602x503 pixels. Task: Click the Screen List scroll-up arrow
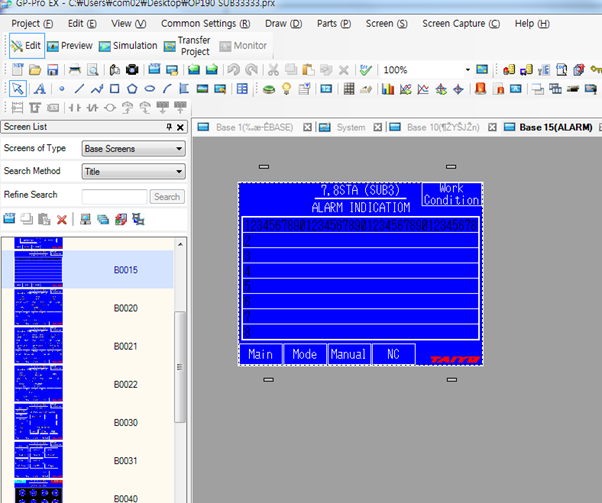pos(180,244)
